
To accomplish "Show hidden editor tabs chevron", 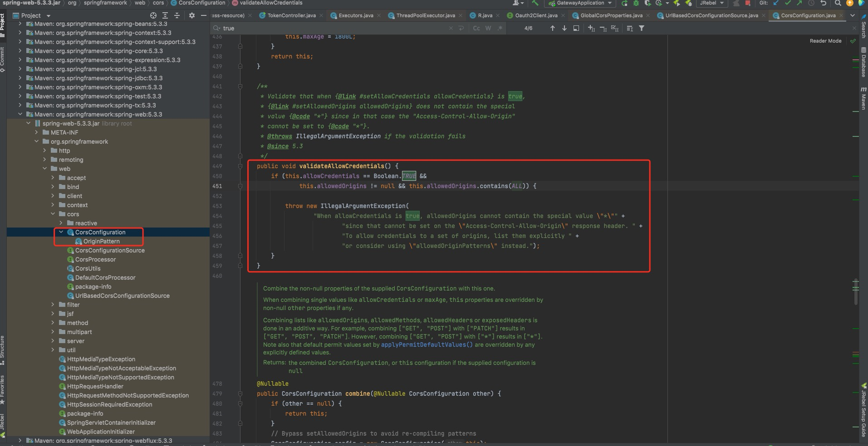I will [853, 15].
